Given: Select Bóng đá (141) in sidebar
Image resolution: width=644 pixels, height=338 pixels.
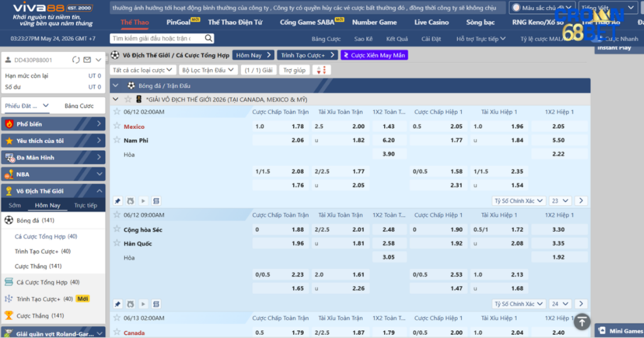Looking at the screenshot, I should (53, 221).
